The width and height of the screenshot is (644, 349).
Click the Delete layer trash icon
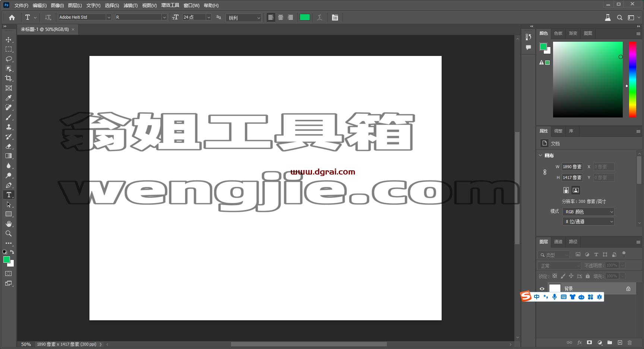pos(629,342)
